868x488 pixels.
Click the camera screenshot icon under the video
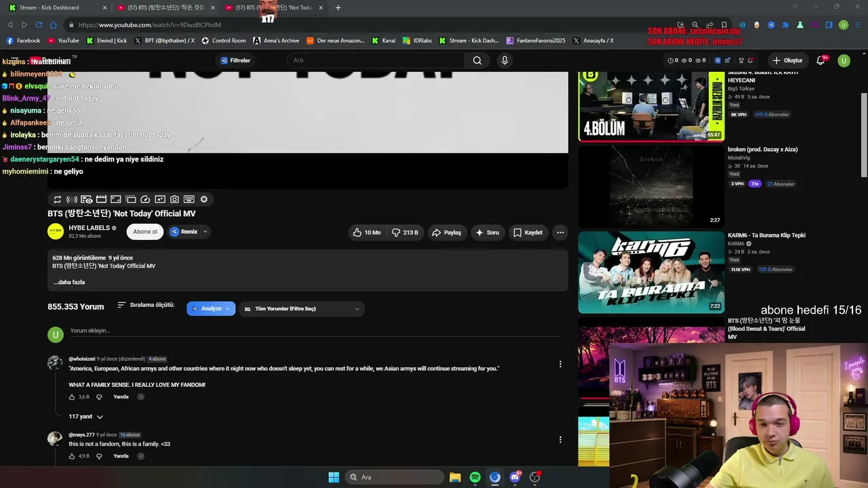pyautogui.click(x=174, y=199)
